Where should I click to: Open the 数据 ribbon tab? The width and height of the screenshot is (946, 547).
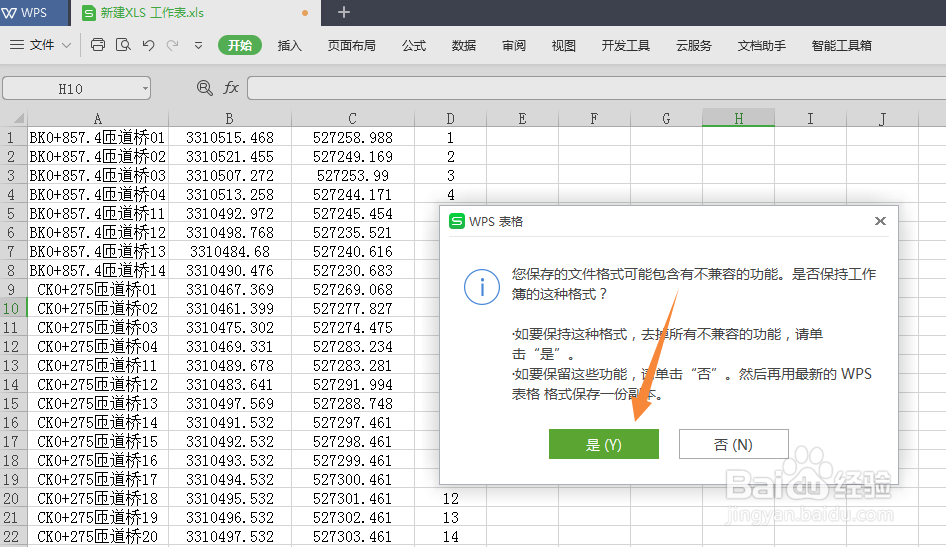[x=464, y=46]
